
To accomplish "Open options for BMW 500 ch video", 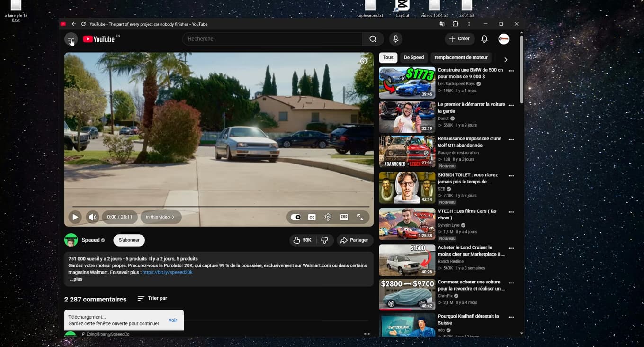I will [x=511, y=71].
